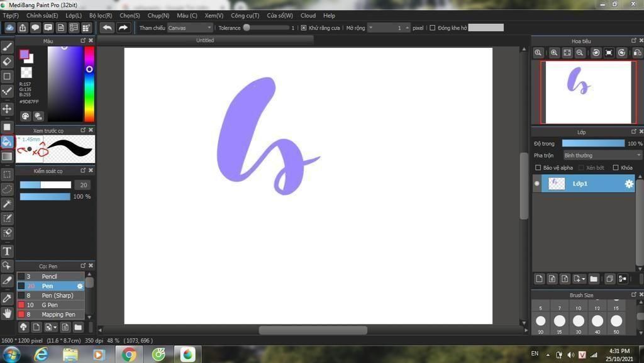This screenshot has width=644, height=363.
Task: Select the Brush tool in left toolbar
Action: [x=7, y=47]
